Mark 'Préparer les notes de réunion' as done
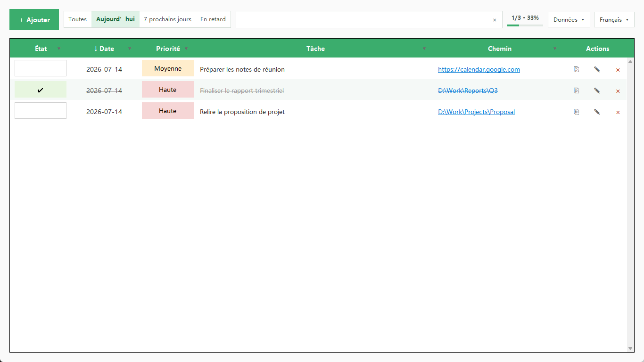 pos(41,68)
